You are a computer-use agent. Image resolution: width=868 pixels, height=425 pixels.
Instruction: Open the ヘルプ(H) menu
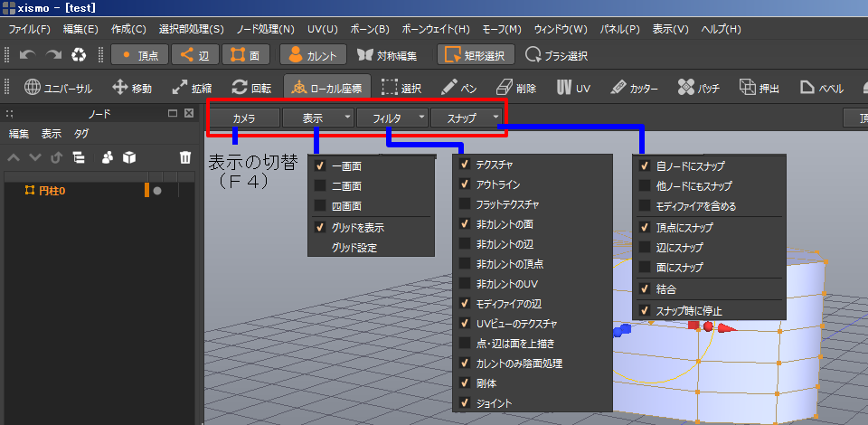(x=721, y=29)
